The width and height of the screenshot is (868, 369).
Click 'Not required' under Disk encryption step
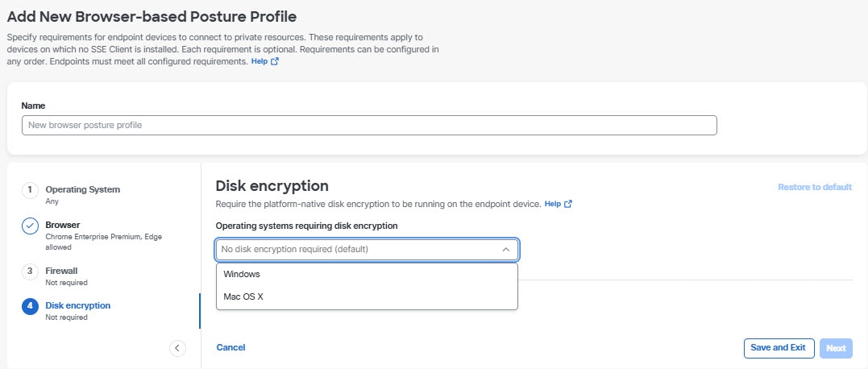tap(66, 317)
